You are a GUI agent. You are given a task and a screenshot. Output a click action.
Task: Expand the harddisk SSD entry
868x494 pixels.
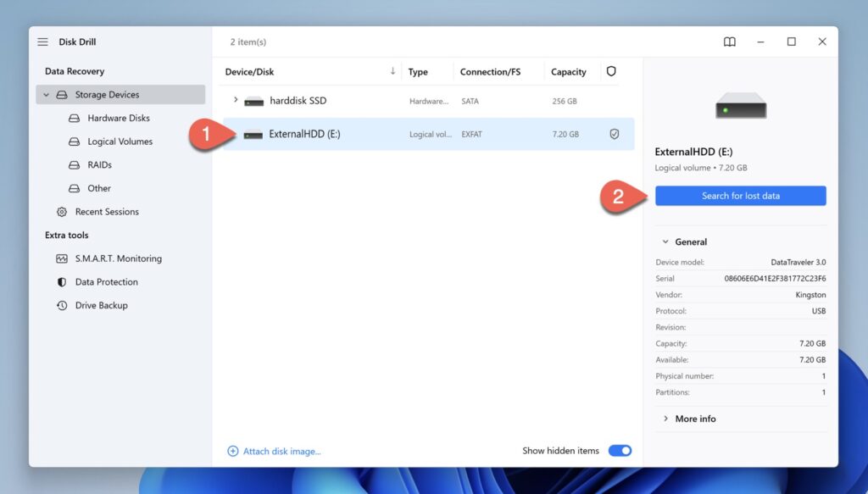[236, 100]
